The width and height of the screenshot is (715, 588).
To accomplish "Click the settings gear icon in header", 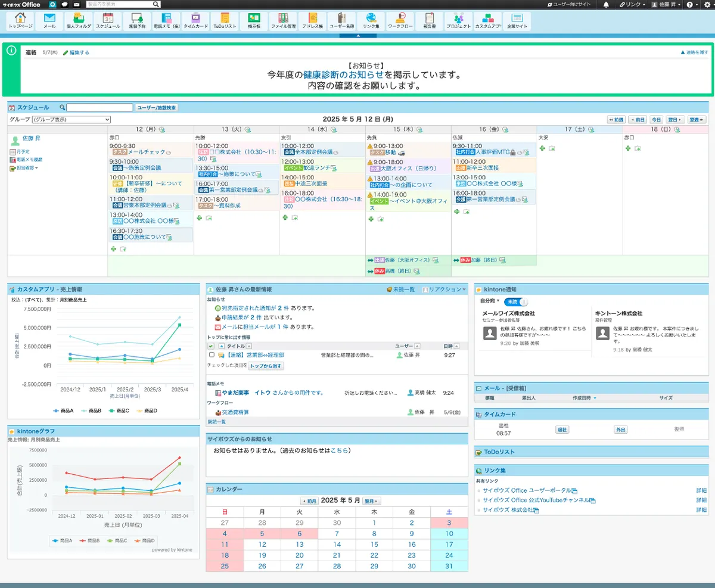I will tap(707, 4).
